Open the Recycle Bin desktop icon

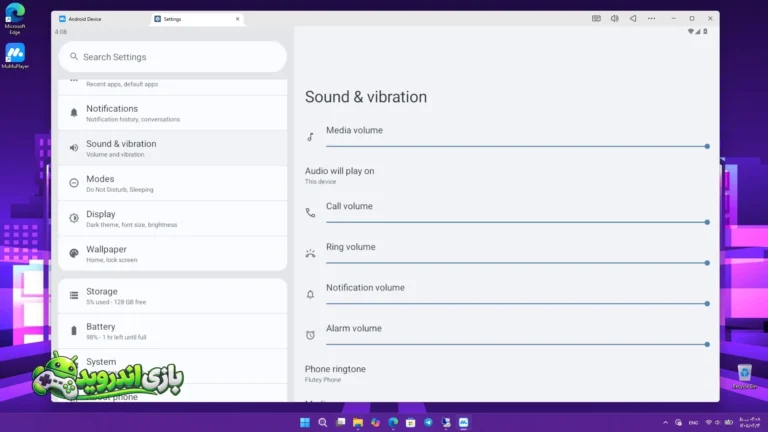744,377
